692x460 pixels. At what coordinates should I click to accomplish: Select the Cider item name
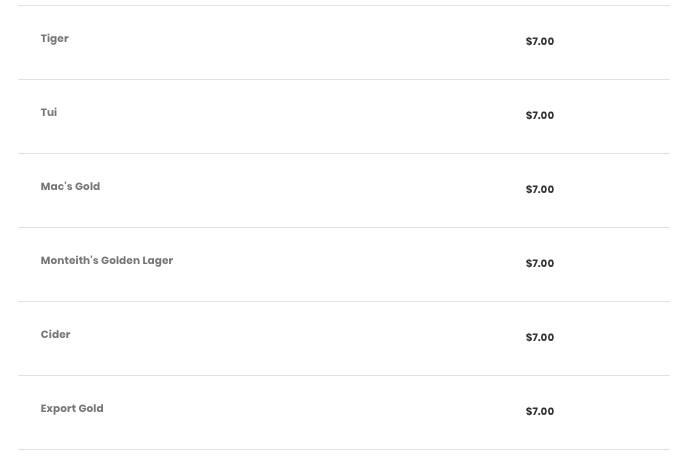pyautogui.click(x=55, y=335)
